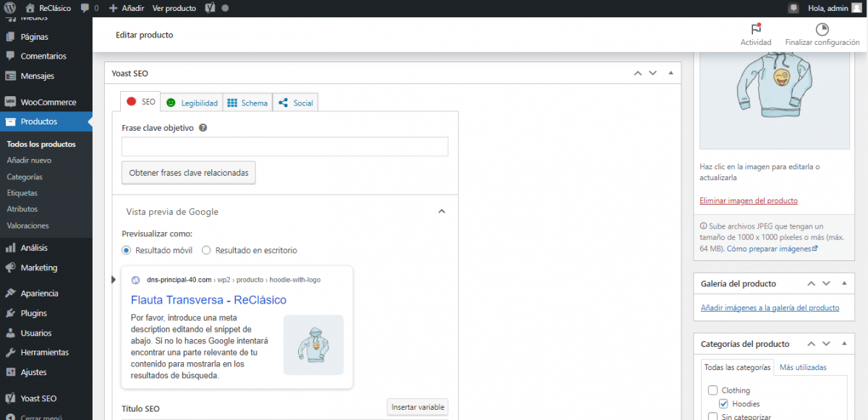
Task: Click Obtener frases clave relacionadas button
Action: pos(188,173)
